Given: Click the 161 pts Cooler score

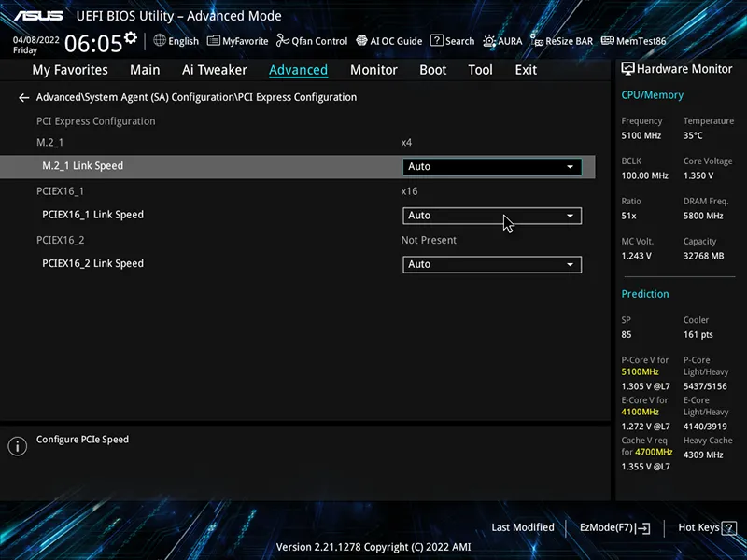Looking at the screenshot, I should 698,335.
